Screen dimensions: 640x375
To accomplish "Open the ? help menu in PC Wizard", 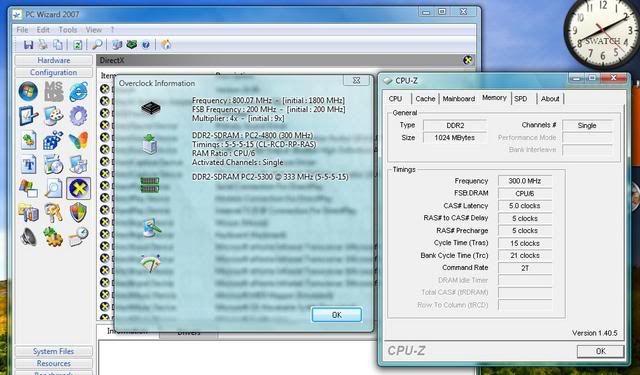I will tap(112, 30).
